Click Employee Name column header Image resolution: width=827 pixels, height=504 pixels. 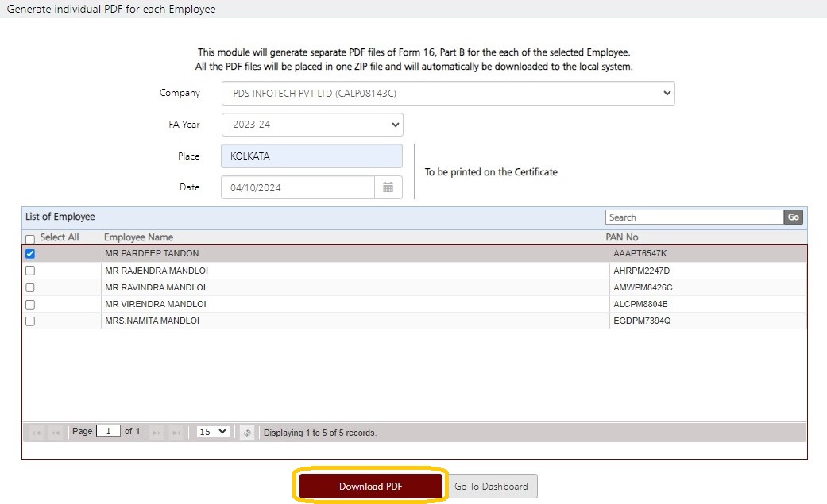[138, 237]
